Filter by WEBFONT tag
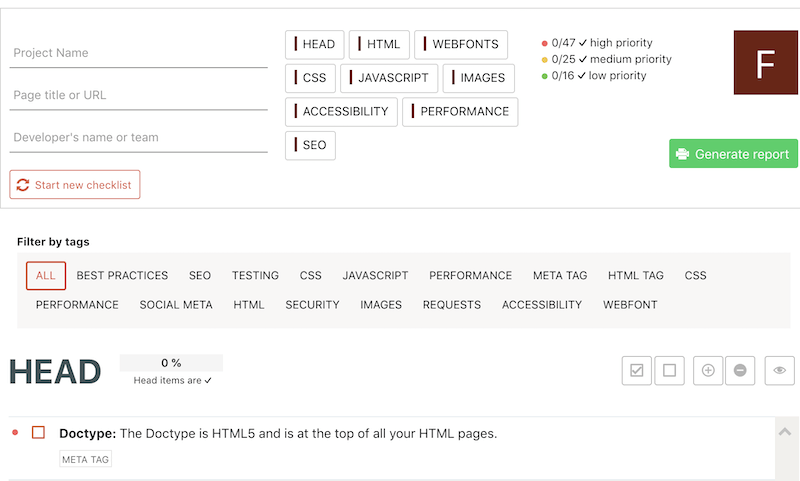 coord(630,305)
